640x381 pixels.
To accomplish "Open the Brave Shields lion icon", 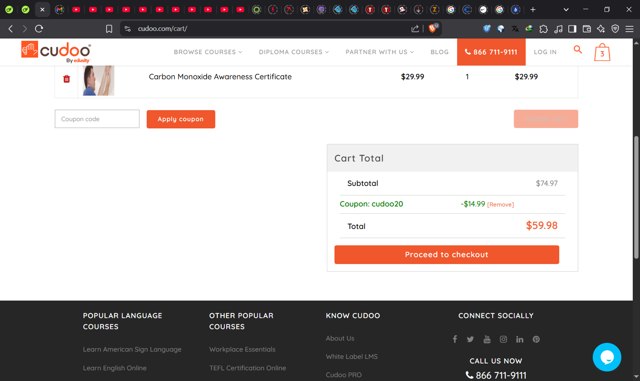I will point(433,28).
